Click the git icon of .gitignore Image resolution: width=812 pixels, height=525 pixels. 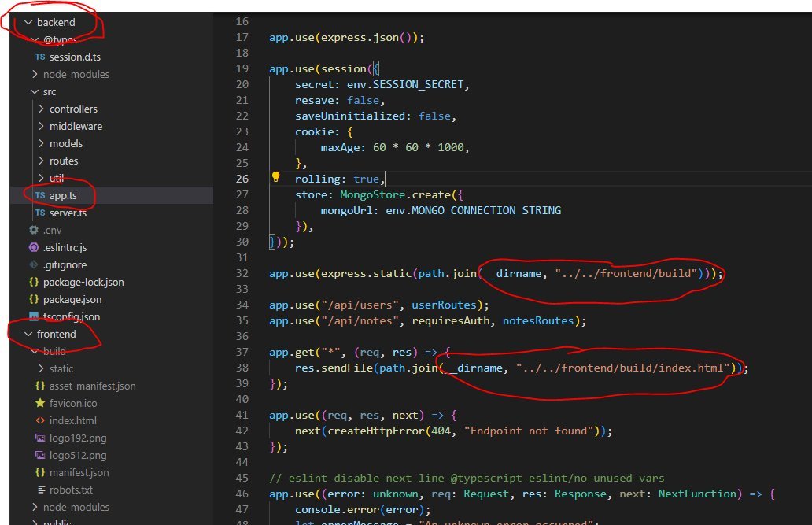34,264
